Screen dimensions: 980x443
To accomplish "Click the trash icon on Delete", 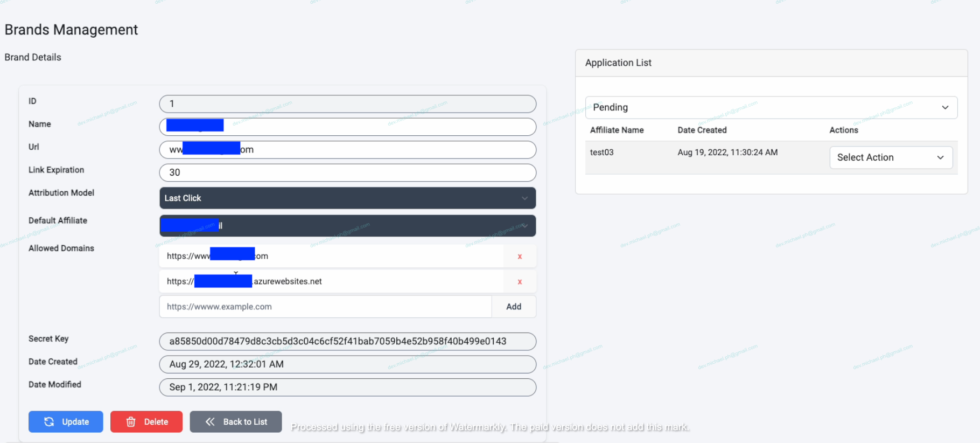I will 131,421.
